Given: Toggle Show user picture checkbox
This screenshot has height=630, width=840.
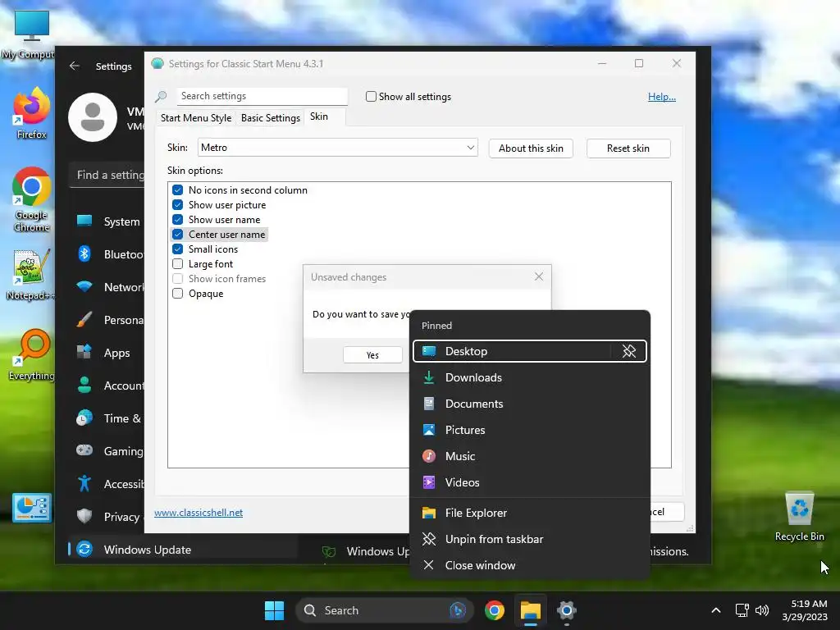Looking at the screenshot, I should point(178,204).
